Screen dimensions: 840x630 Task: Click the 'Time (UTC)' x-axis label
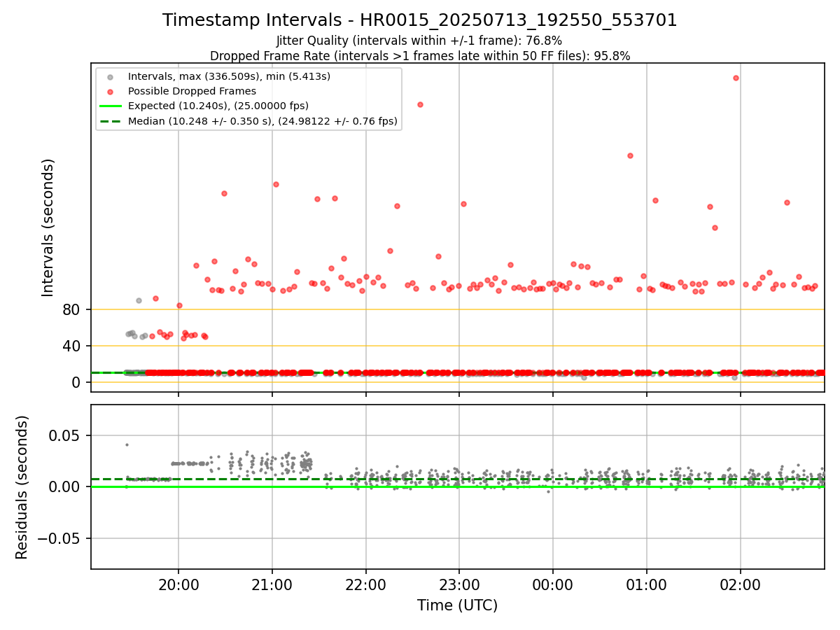coord(457,605)
